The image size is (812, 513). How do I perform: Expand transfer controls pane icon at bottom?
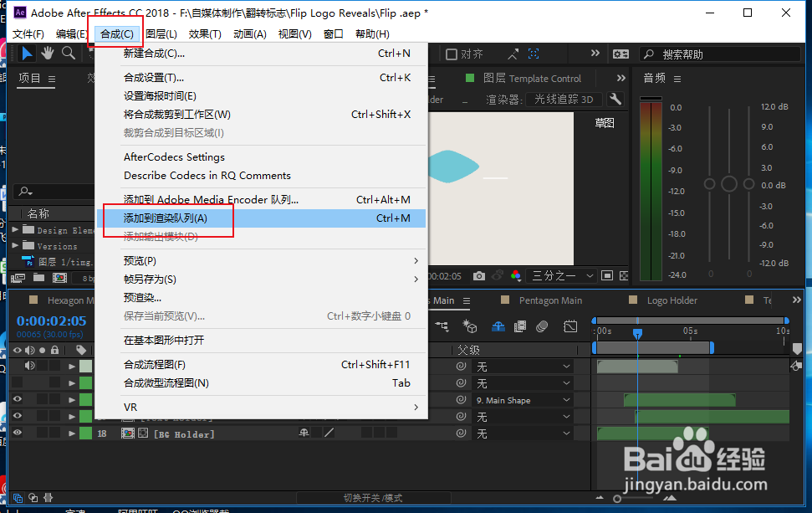tap(33, 498)
